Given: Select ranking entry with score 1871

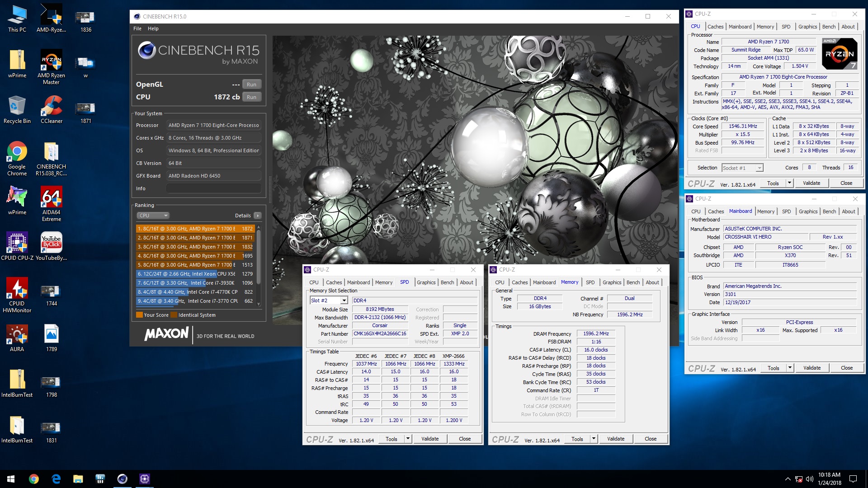Looking at the screenshot, I should 195,238.
